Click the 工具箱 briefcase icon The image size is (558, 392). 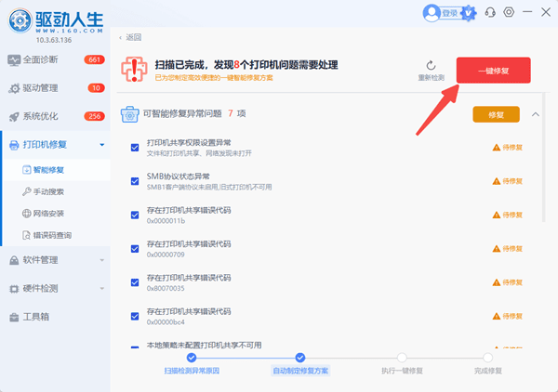tap(14, 317)
